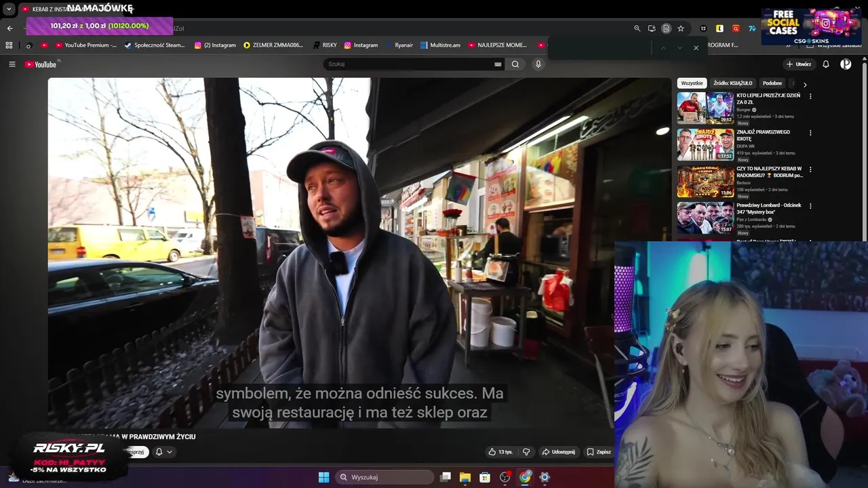
Task: Like the video with thumbs up
Action: click(500, 452)
